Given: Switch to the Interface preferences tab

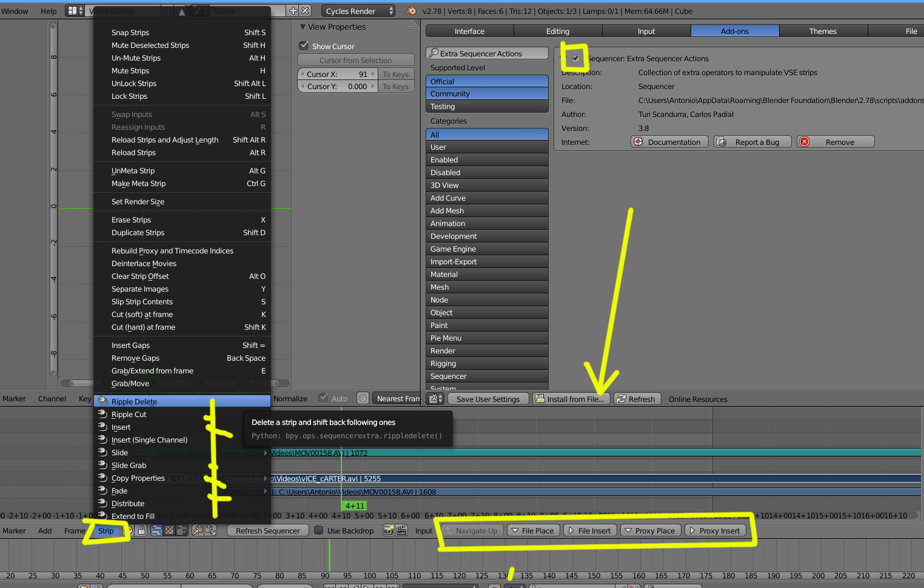Looking at the screenshot, I should pyautogui.click(x=469, y=31).
